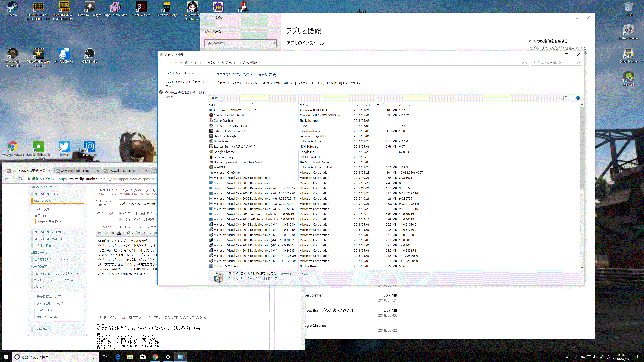Select the Microsoft OneDrive program row
644x362 pixels.
tap(321, 173)
